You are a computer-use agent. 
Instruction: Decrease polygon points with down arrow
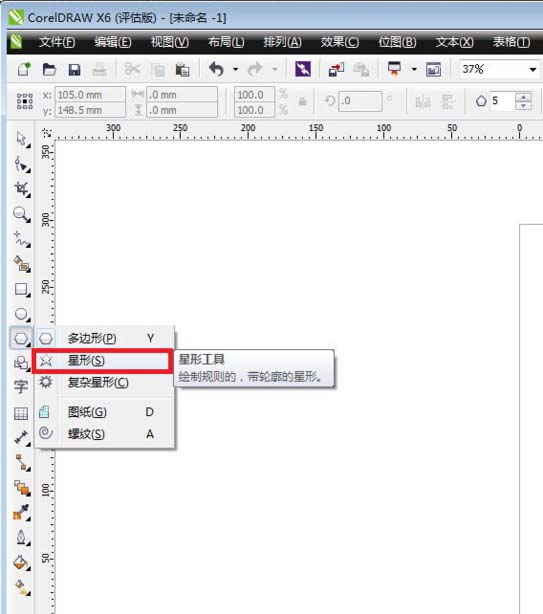click(x=523, y=106)
